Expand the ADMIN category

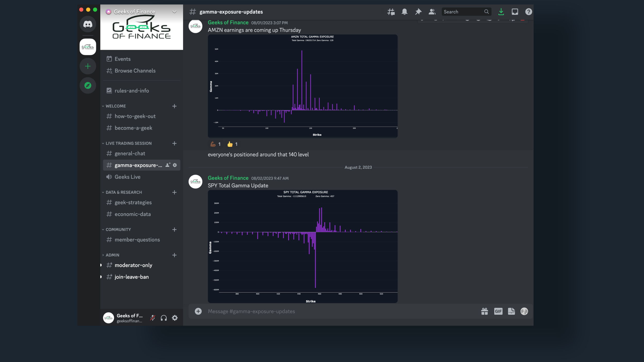(x=112, y=255)
